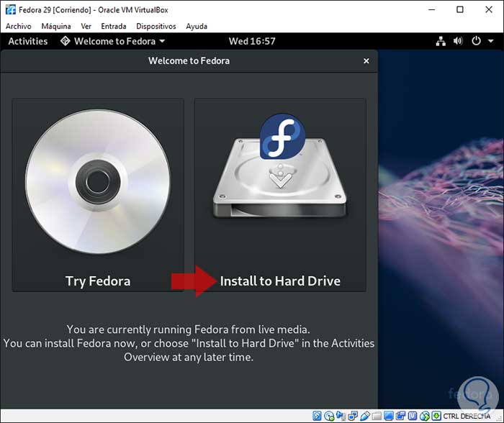Click the GNOME network status icon
The image size is (504, 423).
tap(441, 42)
